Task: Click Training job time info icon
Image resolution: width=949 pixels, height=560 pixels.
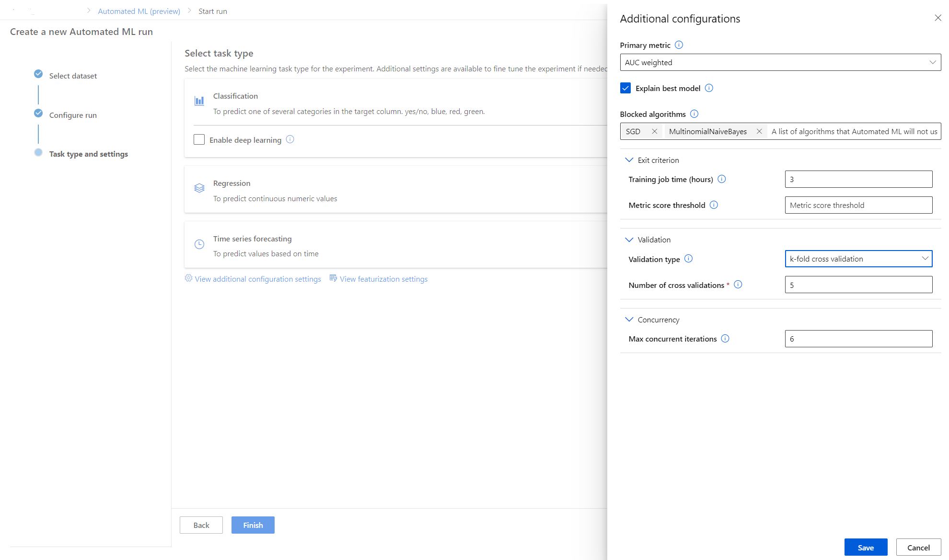Action: (722, 179)
